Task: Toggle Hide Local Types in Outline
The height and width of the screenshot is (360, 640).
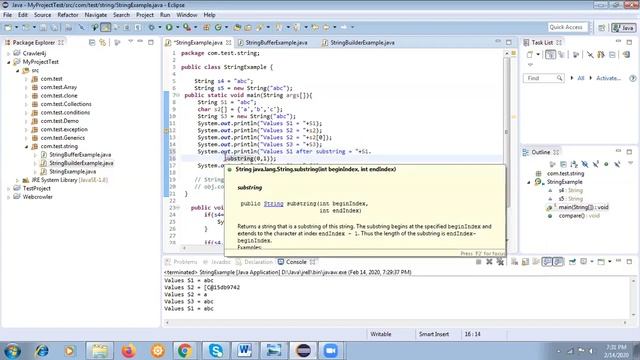Action: 617,164
